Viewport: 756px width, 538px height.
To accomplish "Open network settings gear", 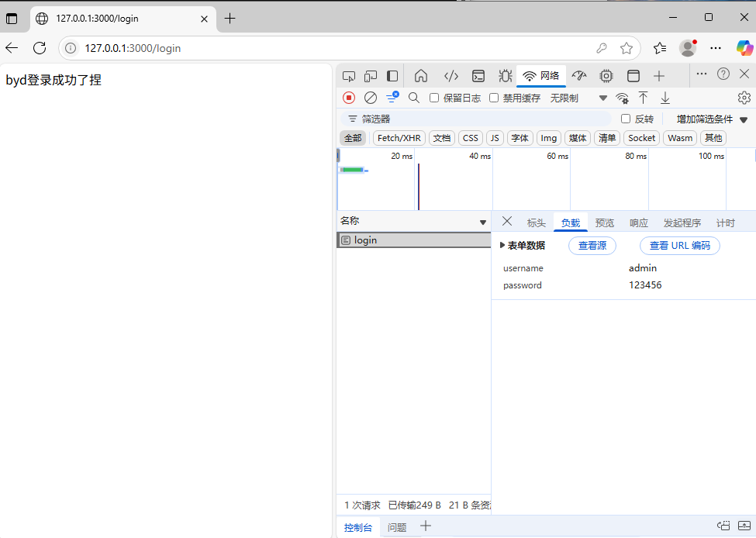I will click(x=744, y=98).
